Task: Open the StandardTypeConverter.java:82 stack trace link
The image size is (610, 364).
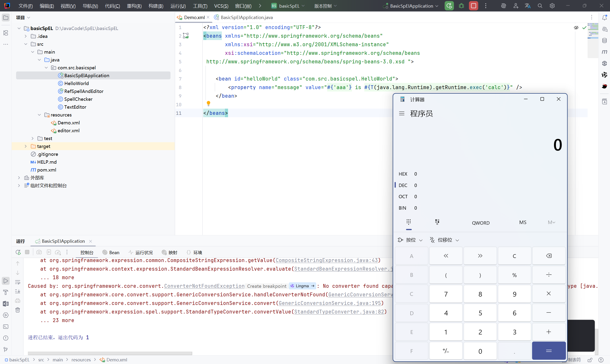Action: pos(339,312)
